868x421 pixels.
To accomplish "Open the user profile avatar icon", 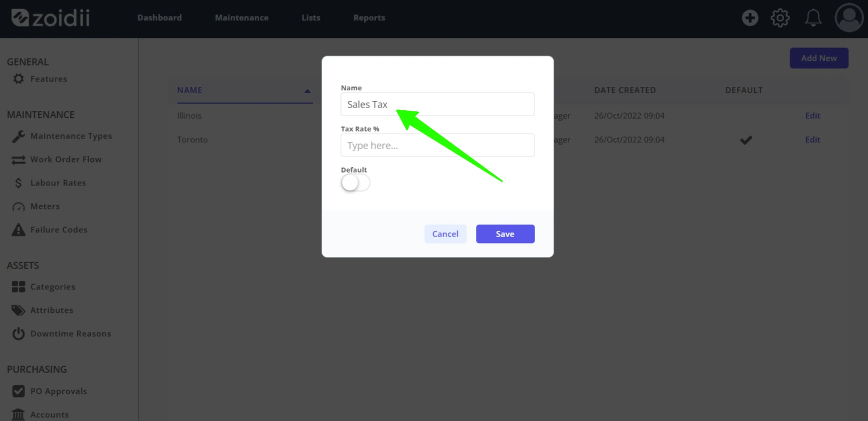I will tap(849, 18).
